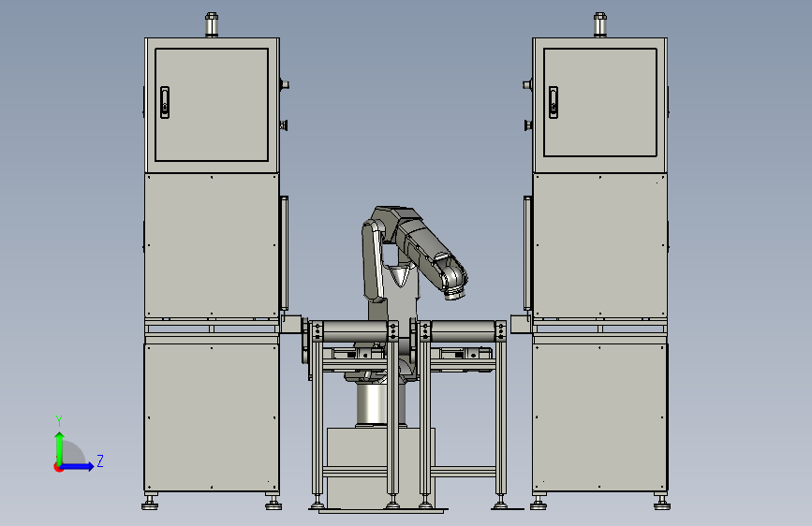The width and height of the screenshot is (812, 526).
Task: Select the left cabinet middle cover panel
Action: [x=212, y=245]
